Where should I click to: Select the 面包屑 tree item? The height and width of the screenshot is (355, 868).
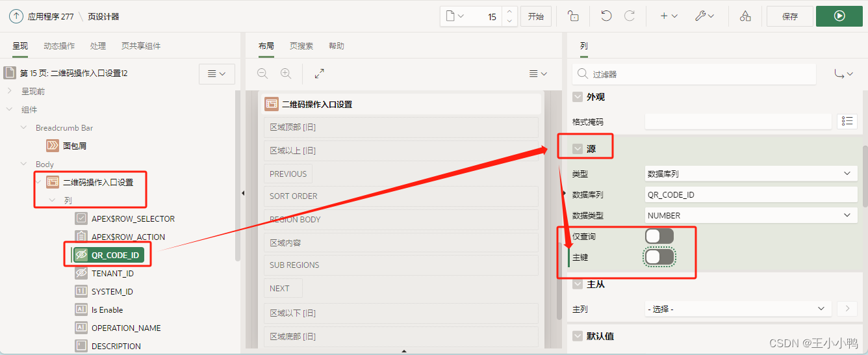pos(75,146)
